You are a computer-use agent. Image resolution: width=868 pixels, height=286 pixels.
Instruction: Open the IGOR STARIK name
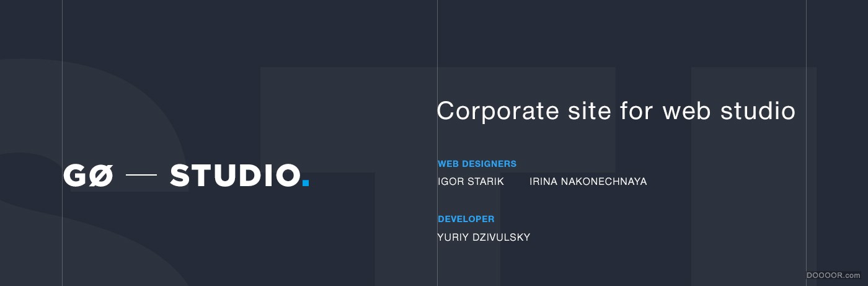tap(471, 182)
